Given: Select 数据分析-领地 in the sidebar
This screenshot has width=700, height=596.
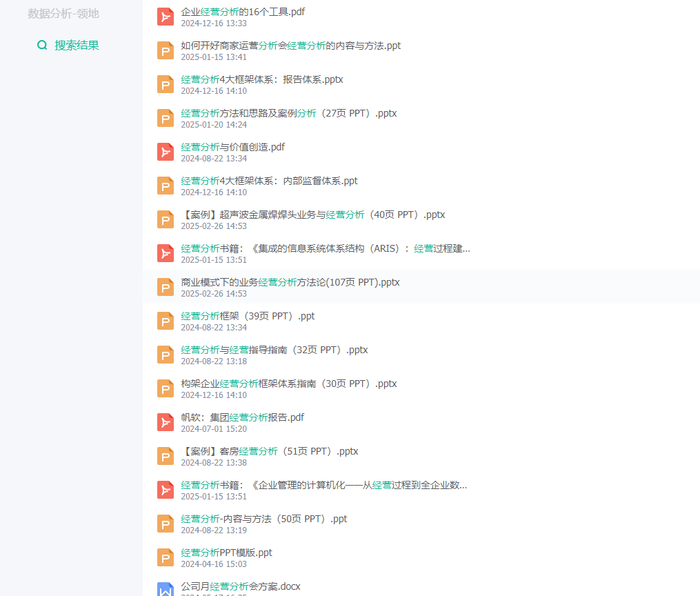Looking at the screenshot, I should coord(63,14).
